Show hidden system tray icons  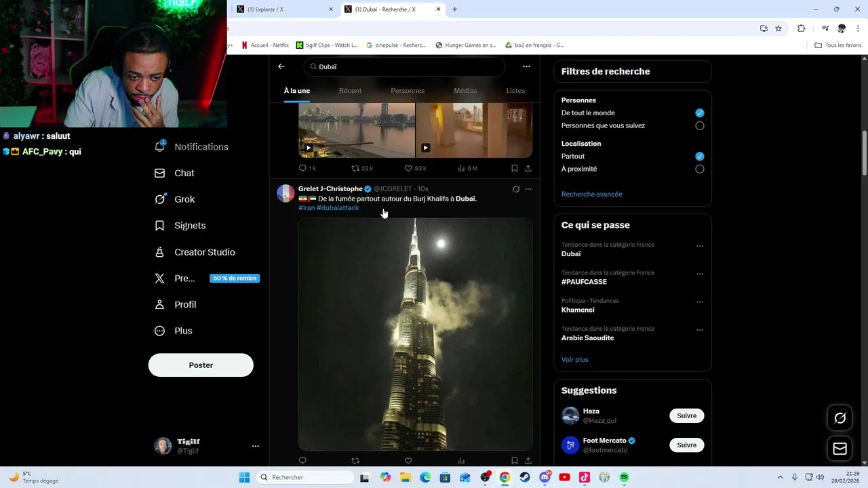(780, 478)
